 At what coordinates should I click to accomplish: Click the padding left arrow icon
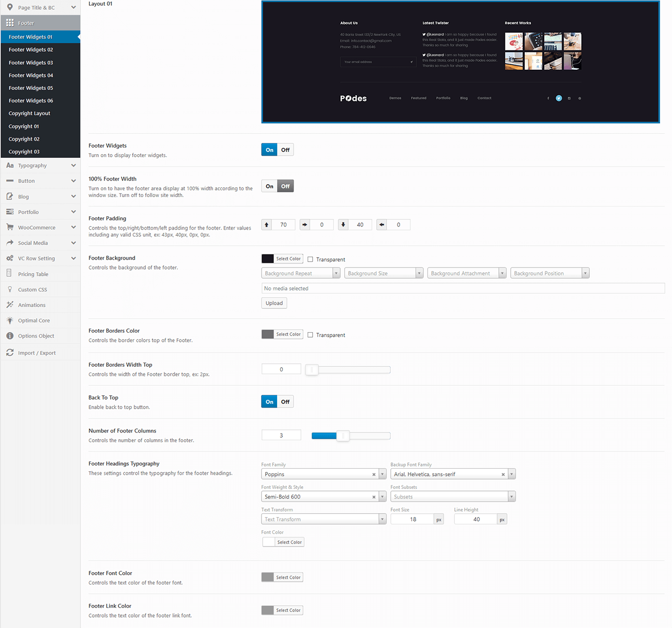381,225
